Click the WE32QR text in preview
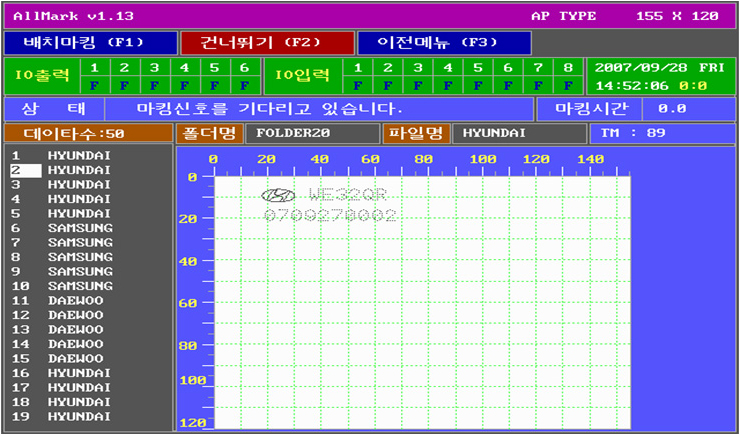 pos(348,194)
